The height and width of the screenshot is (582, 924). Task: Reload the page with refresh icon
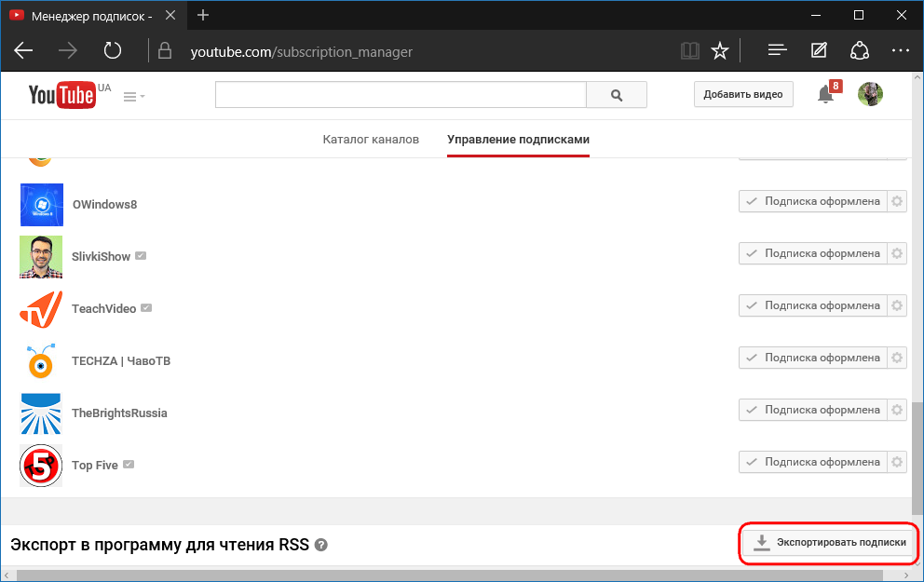point(112,51)
